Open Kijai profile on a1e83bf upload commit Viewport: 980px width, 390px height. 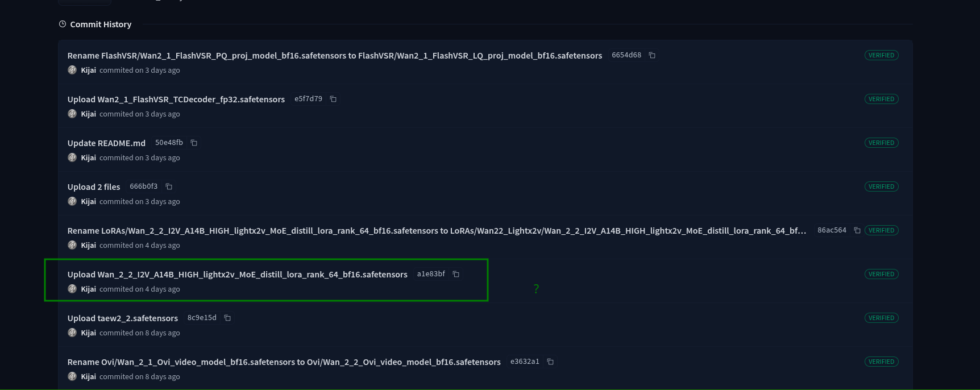tap(88, 289)
